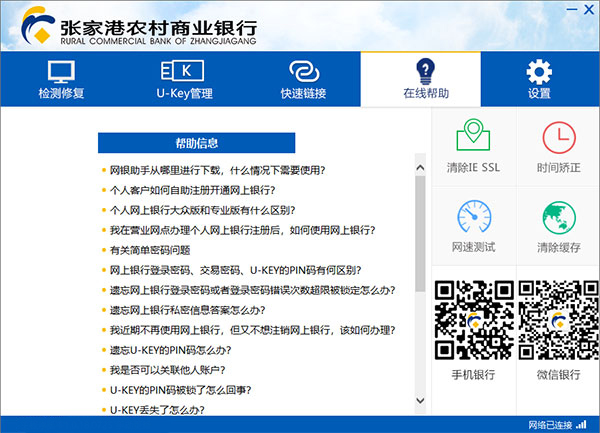Click the 清除缓存 globe icon

[x=559, y=217]
